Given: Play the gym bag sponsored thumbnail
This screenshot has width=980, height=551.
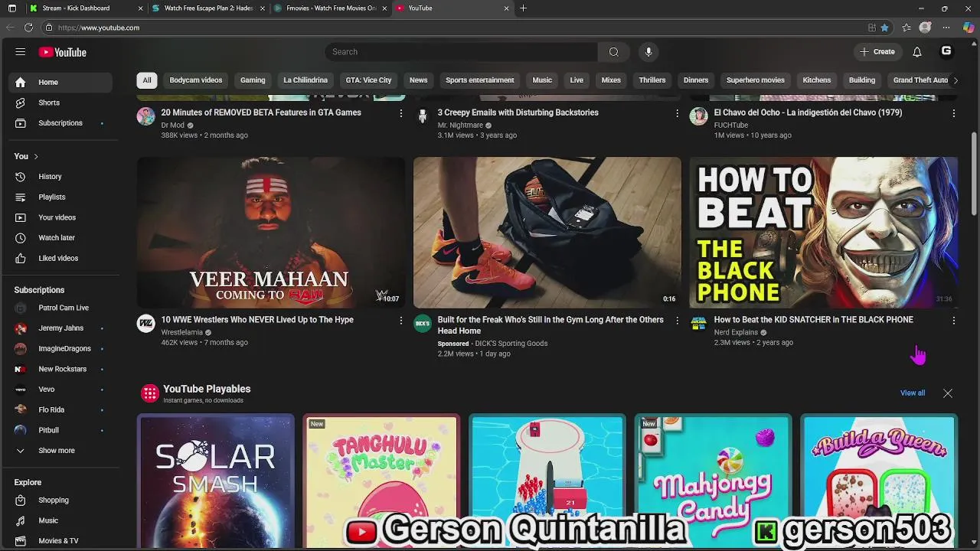Looking at the screenshot, I should click(547, 233).
